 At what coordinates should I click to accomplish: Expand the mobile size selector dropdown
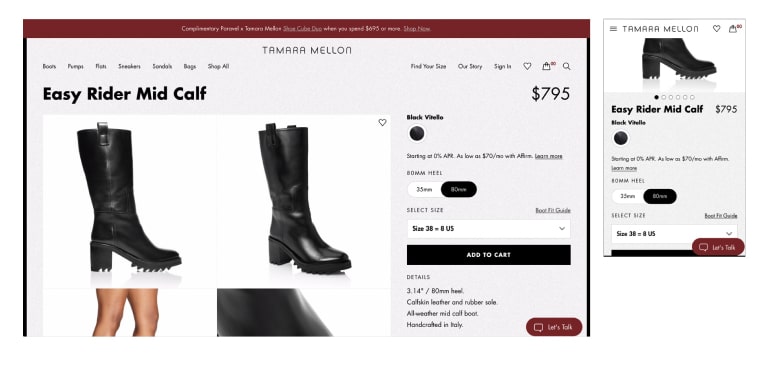[674, 234]
